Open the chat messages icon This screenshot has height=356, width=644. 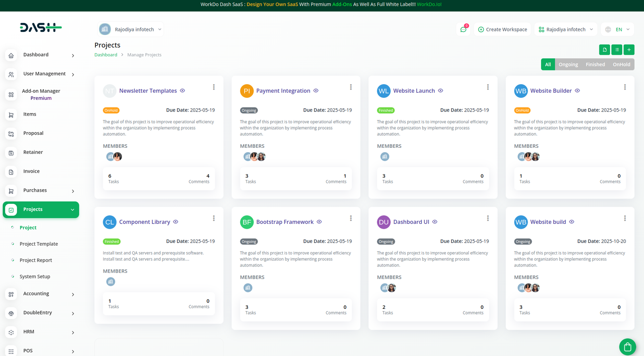click(463, 29)
